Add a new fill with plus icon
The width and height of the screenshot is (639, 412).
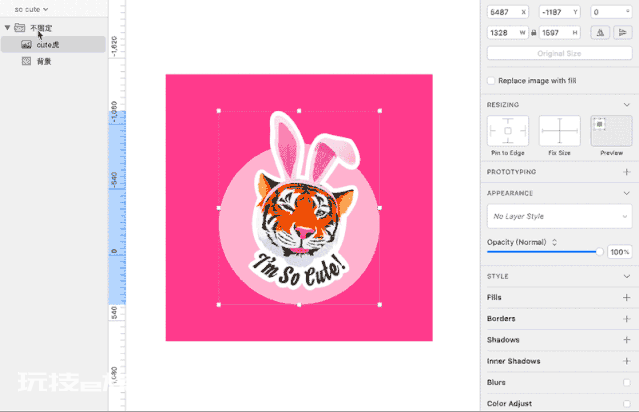tap(626, 297)
